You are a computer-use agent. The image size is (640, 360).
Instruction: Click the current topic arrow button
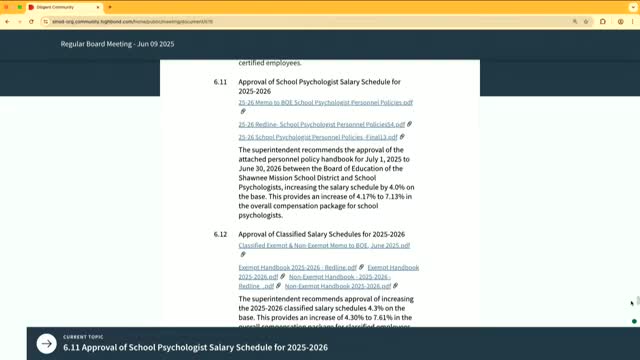[x=47, y=344]
